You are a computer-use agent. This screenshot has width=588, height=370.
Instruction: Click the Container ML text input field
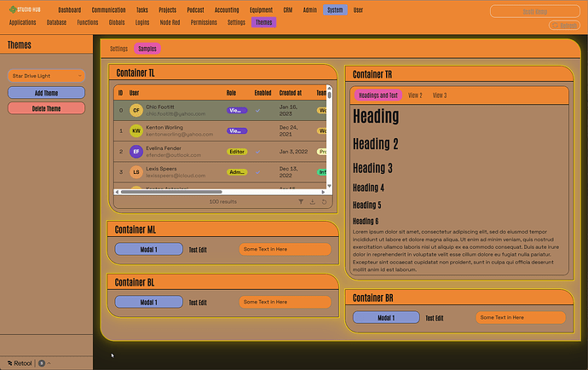pyautogui.click(x=285, y=250)
